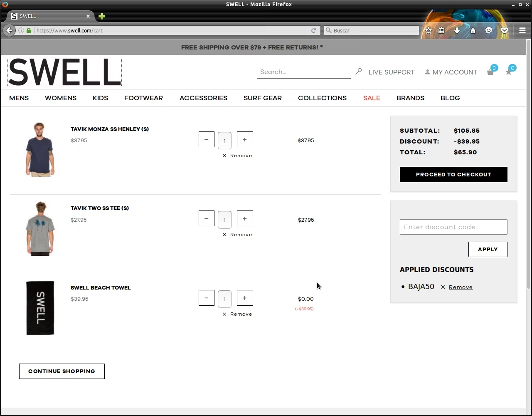The image size is (532, 416).
Task: Remove Tavik Monza SS Henley from cart
Action: 237,156
